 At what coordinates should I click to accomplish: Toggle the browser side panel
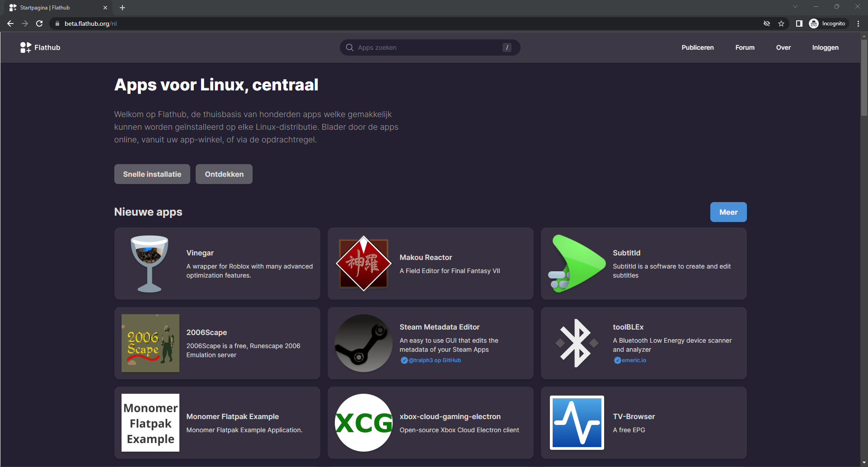point(799,24)
